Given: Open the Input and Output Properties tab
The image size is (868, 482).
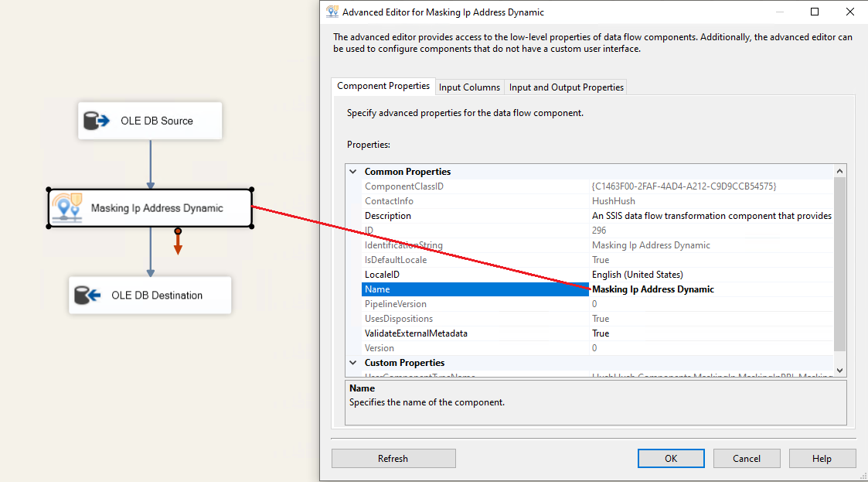Looking at the screenshot, I should click(x=566, y=87).
